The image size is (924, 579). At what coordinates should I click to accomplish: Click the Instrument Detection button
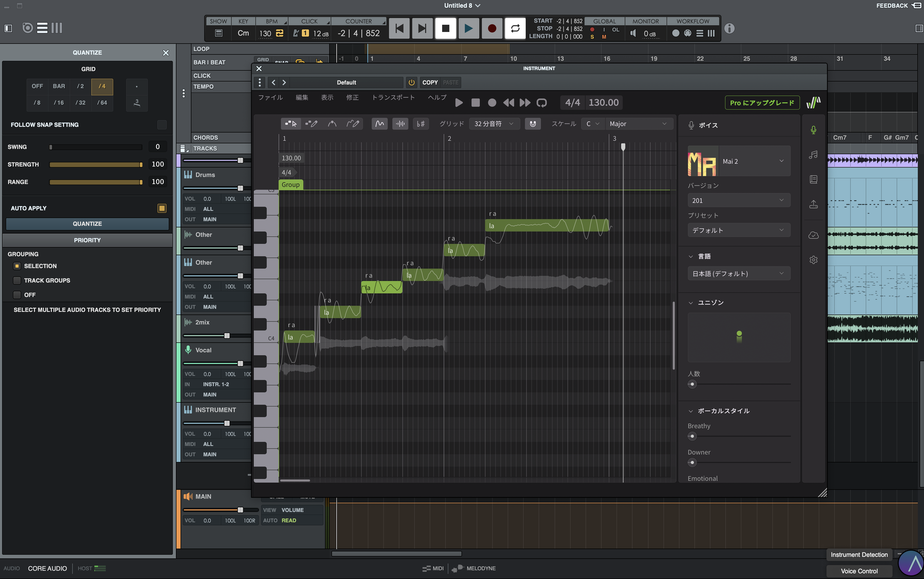point(859,555)
